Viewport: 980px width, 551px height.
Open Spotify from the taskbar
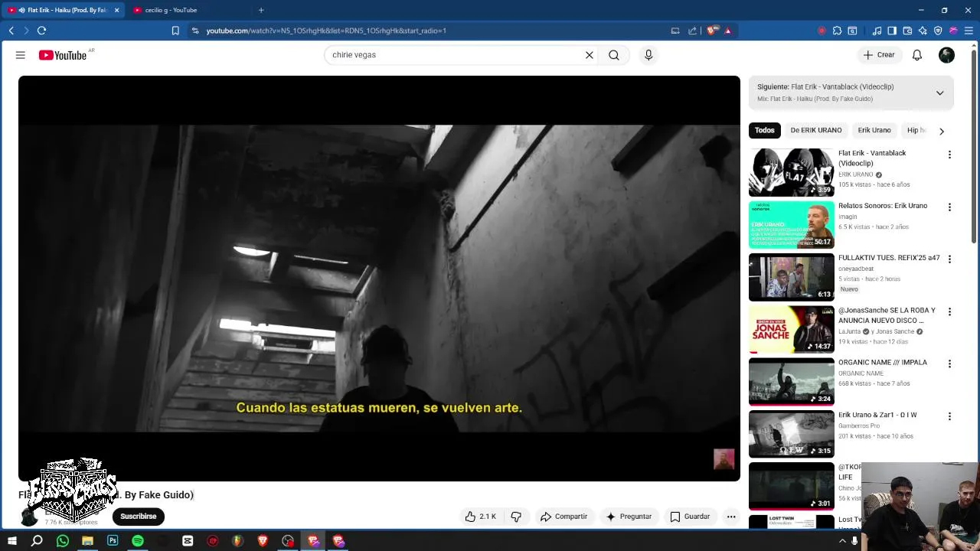(x=138, y=541)
